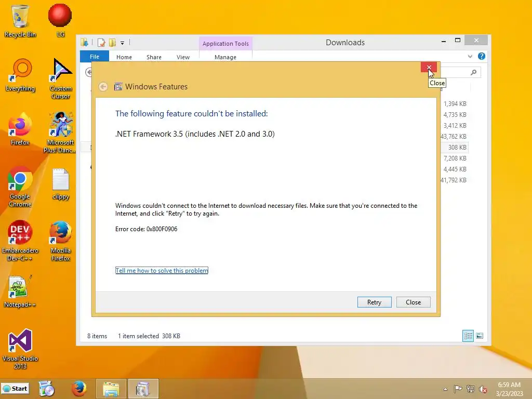Switch to the Share ribbon tab
Viewport: 532px width, 399px height.
tap(154, 57)
